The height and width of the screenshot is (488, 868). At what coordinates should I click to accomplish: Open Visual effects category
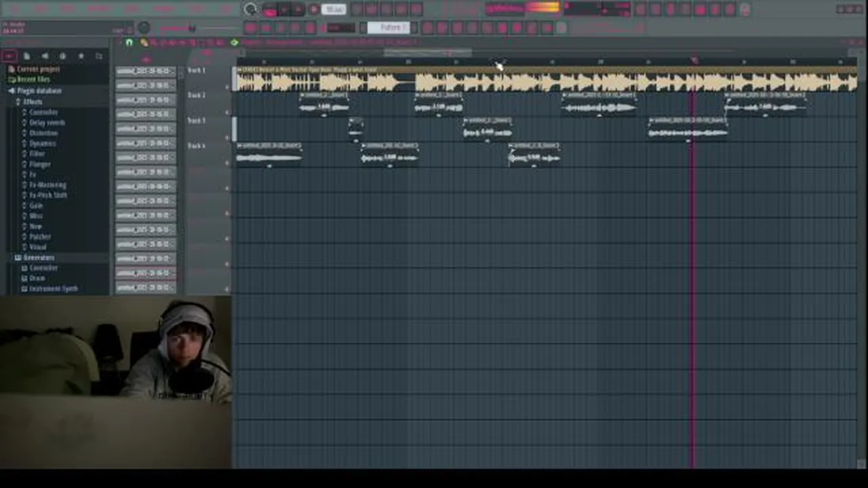38,247
